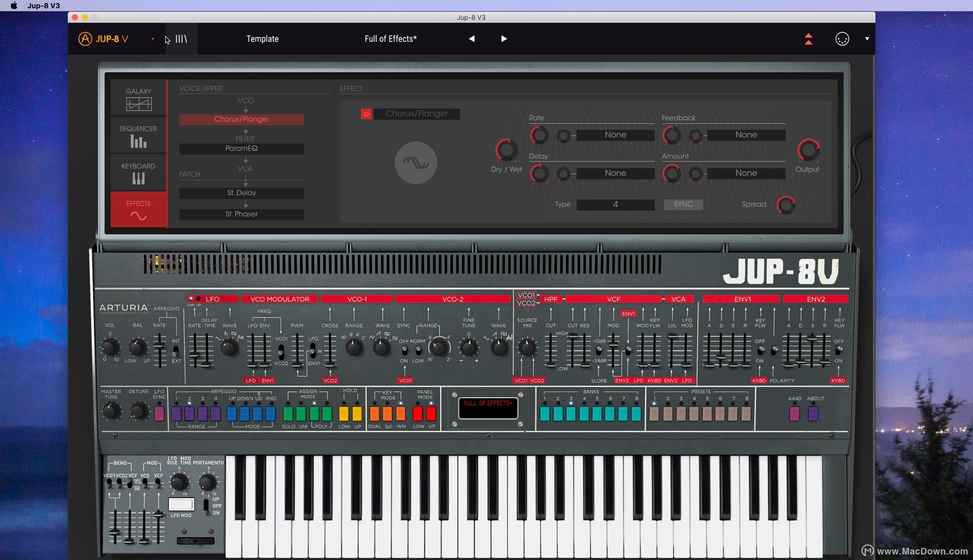Flip the portamento UP/OFF/ON switch

pyautogui.click(x=206, y=506)
